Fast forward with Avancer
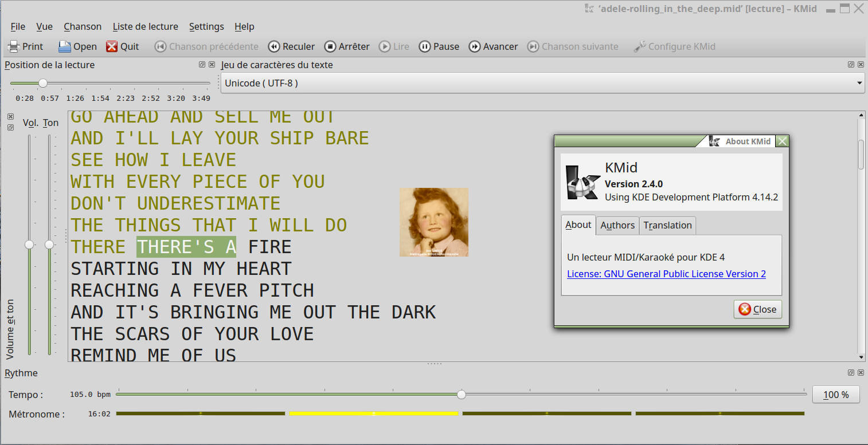Screen dimensions: 868x445 click(x=493, y=46)
